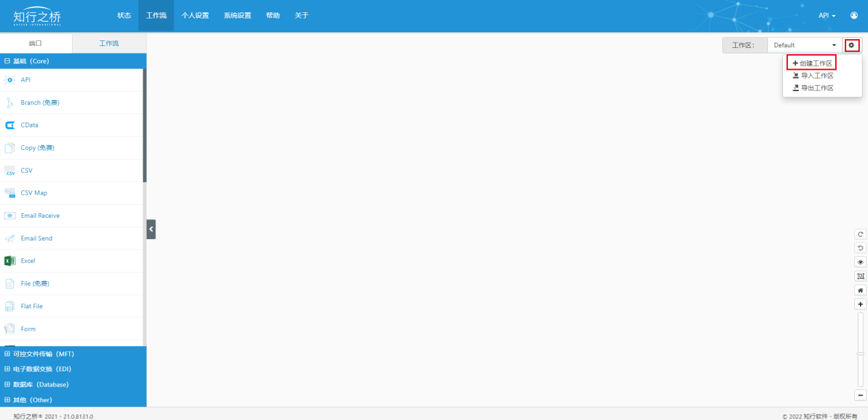Image resolution: width=868 pixels, height=420 pixels.
Task: Click the workspace settings gear icon
Action: 852,45
